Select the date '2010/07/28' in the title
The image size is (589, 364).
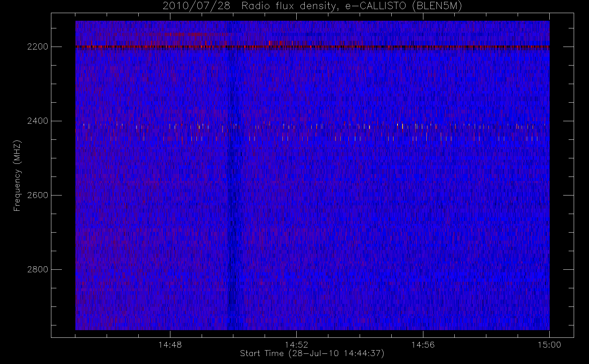[197, 6]
